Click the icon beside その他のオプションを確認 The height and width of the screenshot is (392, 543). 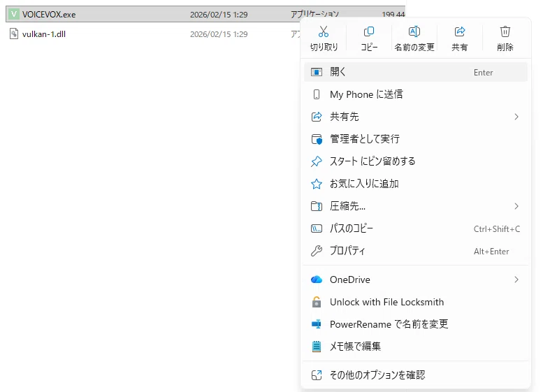click(x=317, y=375)
